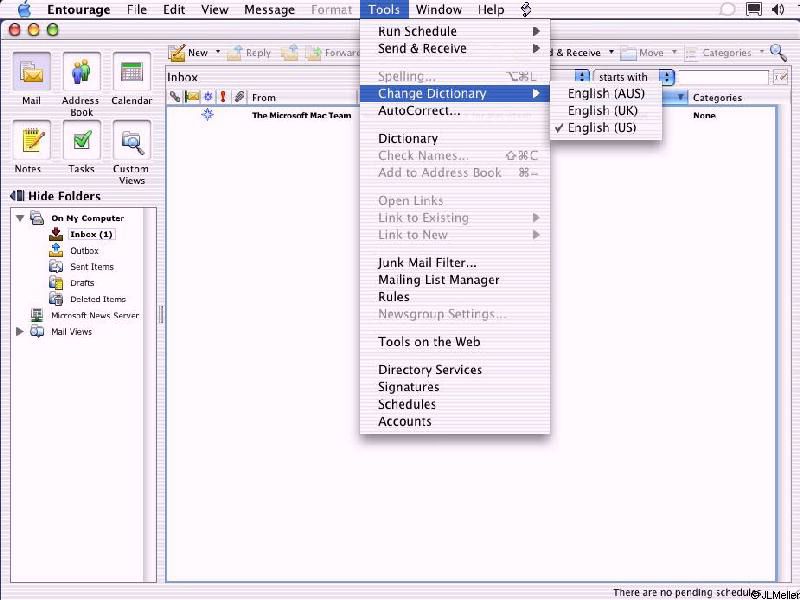Open Junk Mail Filter from Tools menu
Screen dimensions: 800x600
pyautogui.click(x=455, y=263)
